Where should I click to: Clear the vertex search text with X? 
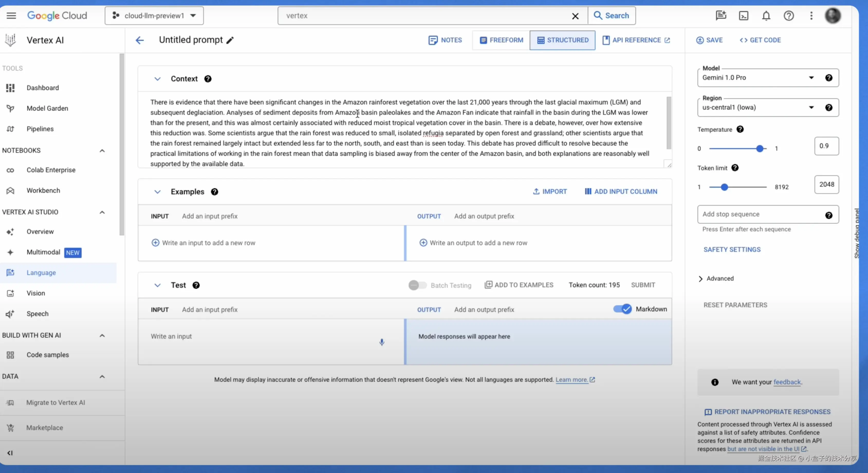pos(575,16)
